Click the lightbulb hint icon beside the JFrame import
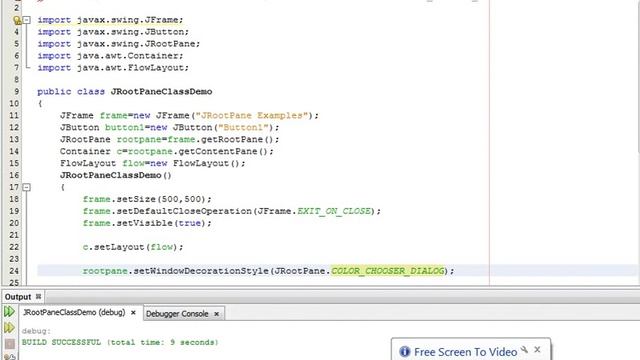Screen dimensions: 640x360 (x=17, y=20)
